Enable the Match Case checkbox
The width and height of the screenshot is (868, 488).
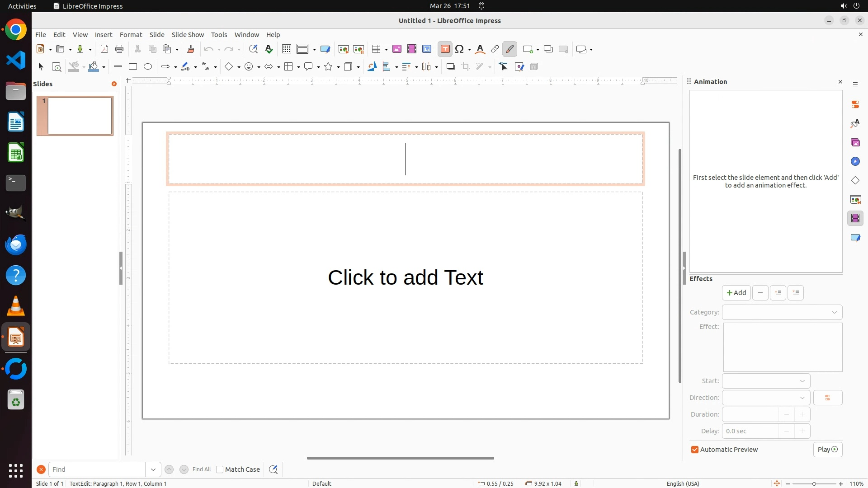tap(220, 469)
